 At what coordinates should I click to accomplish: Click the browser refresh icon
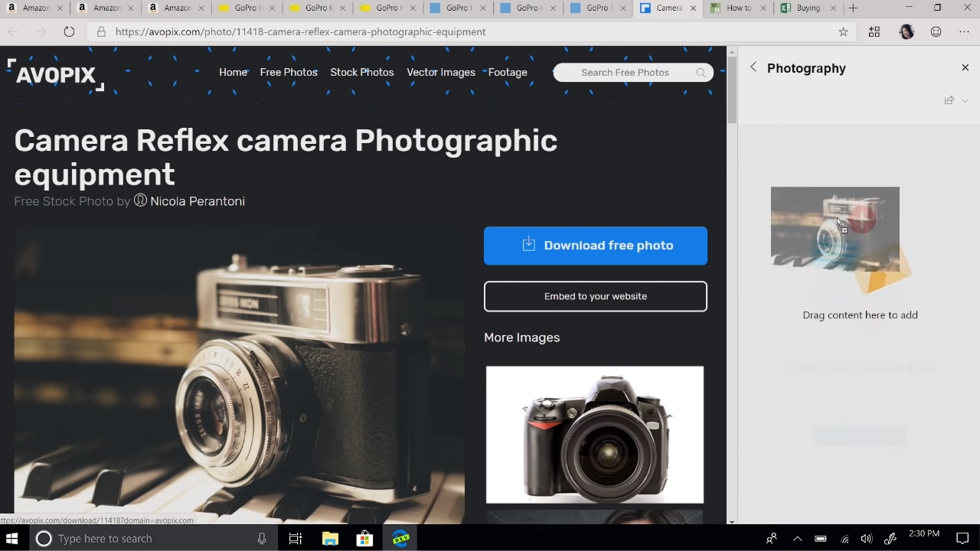69,32
